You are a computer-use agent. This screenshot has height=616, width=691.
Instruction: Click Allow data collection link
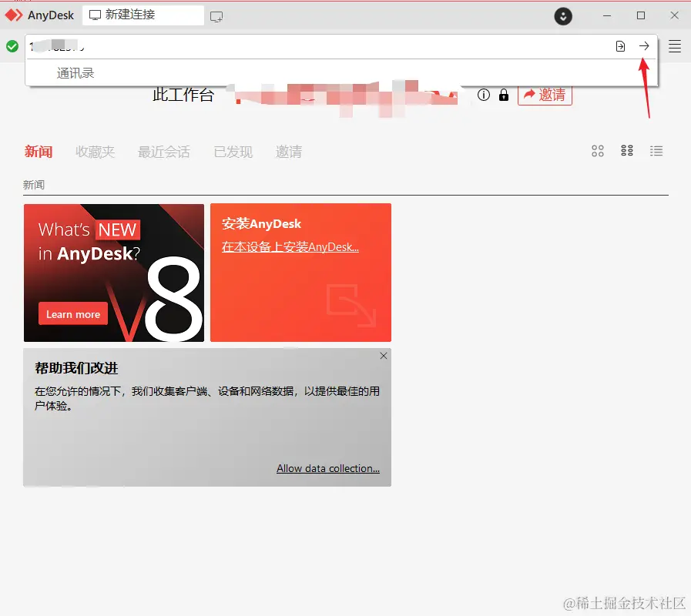click(328, 468)
